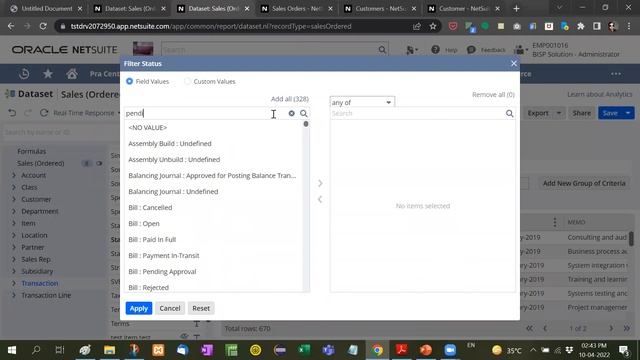The image size is (640, 360).
Task: Click search magnifier in field values list
Action: (x=304, y=113)
